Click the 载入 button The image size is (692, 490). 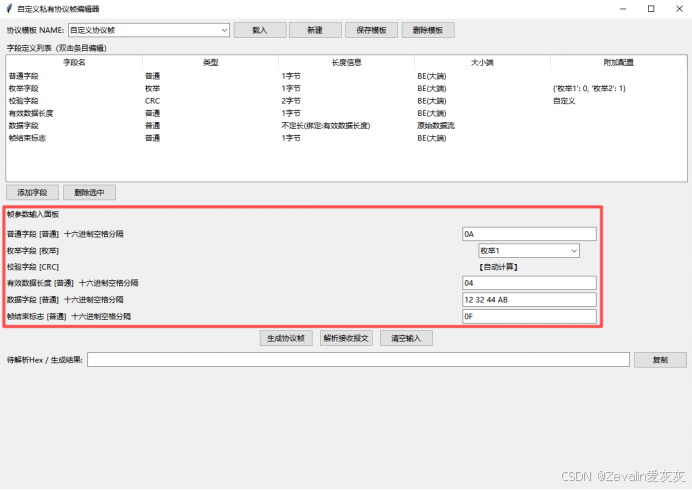tap(260, 30)
